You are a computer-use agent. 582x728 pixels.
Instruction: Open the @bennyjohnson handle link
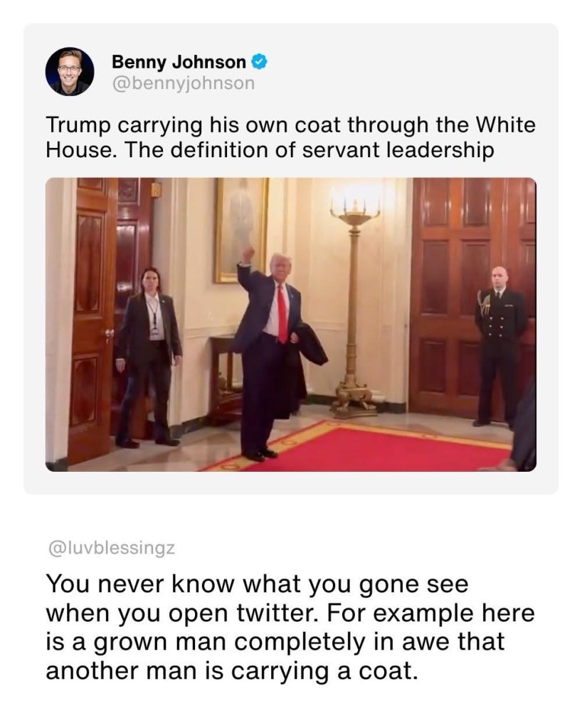[184, 83]
